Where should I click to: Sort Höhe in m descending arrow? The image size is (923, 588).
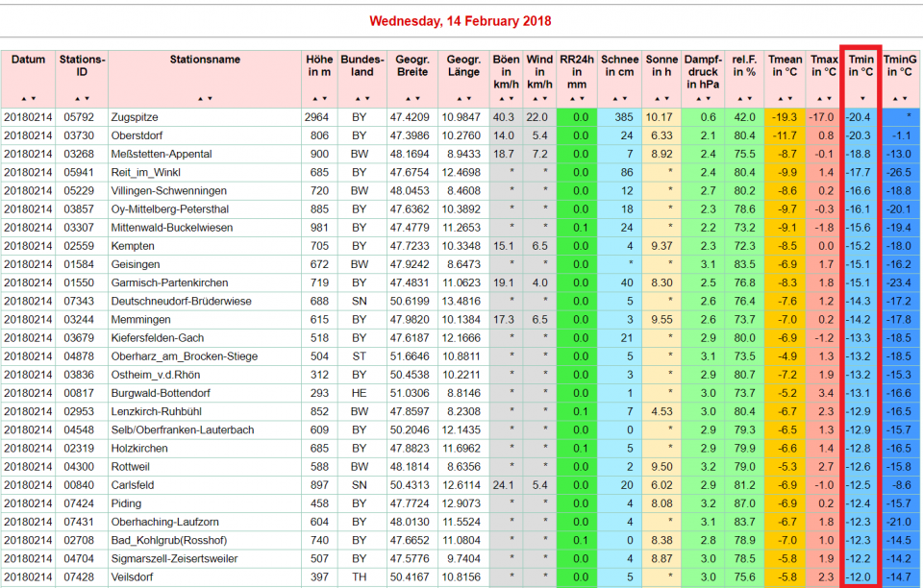tap(324, 99)
